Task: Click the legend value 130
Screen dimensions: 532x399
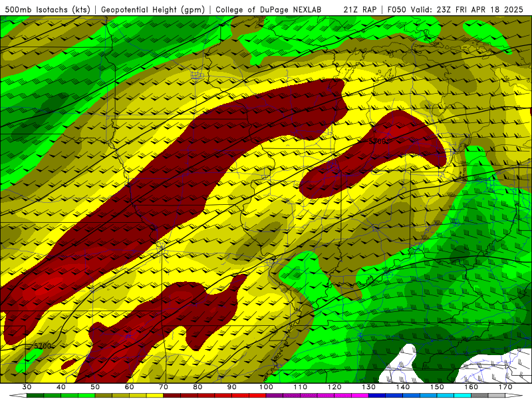Action: pos(369,387)
